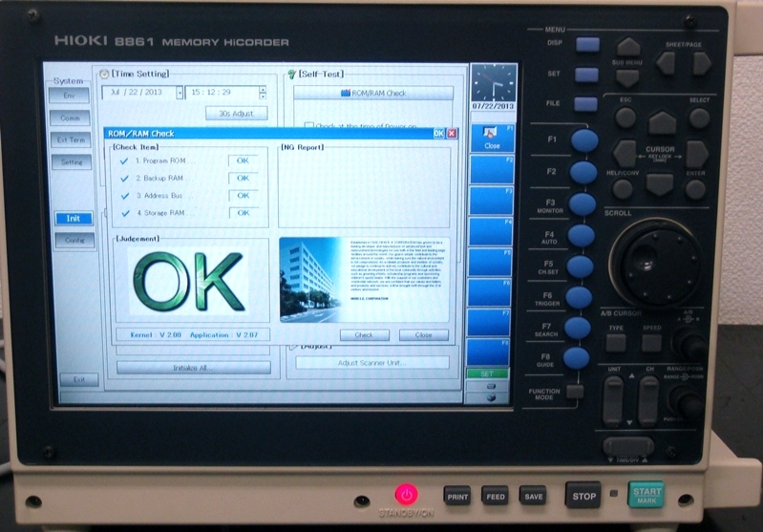The width and height of the screenshot is (763, 532).
Task: Click the green START MARK key
Action: point(646,495)
